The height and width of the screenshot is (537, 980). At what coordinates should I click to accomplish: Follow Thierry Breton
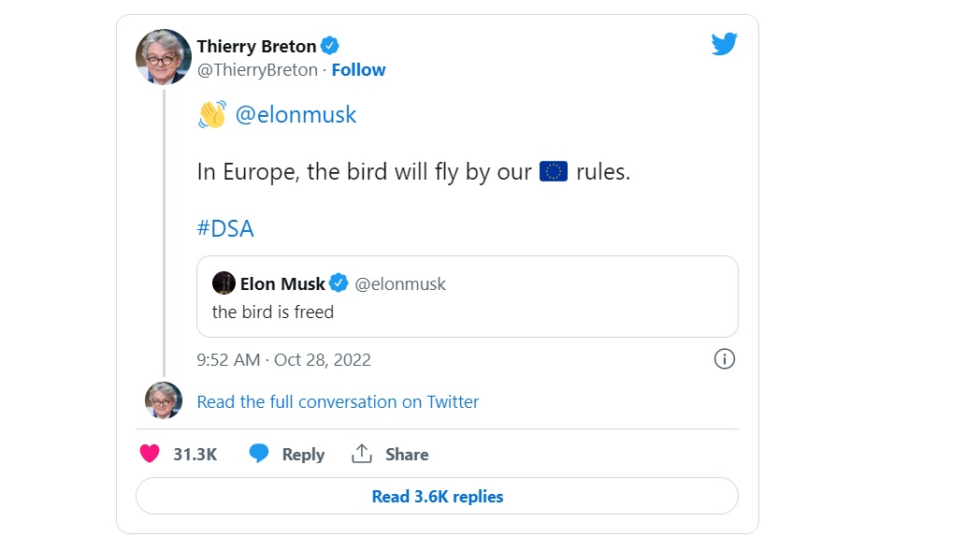[358, 70]
